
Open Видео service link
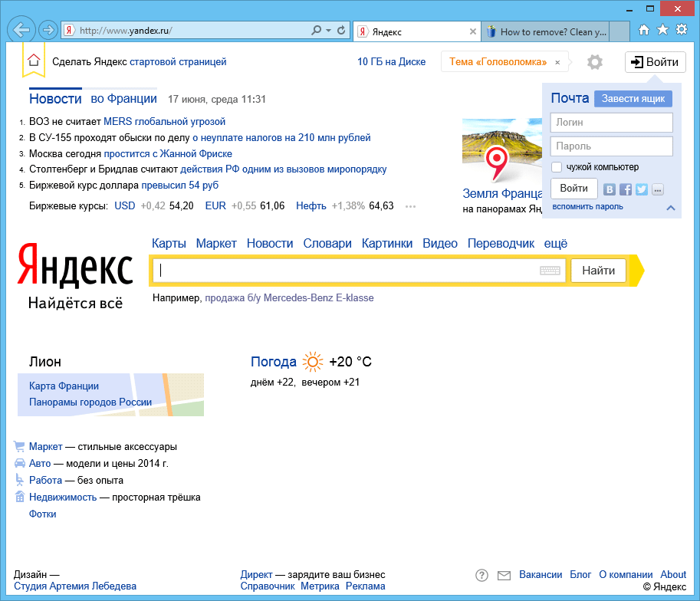[440, 243]
